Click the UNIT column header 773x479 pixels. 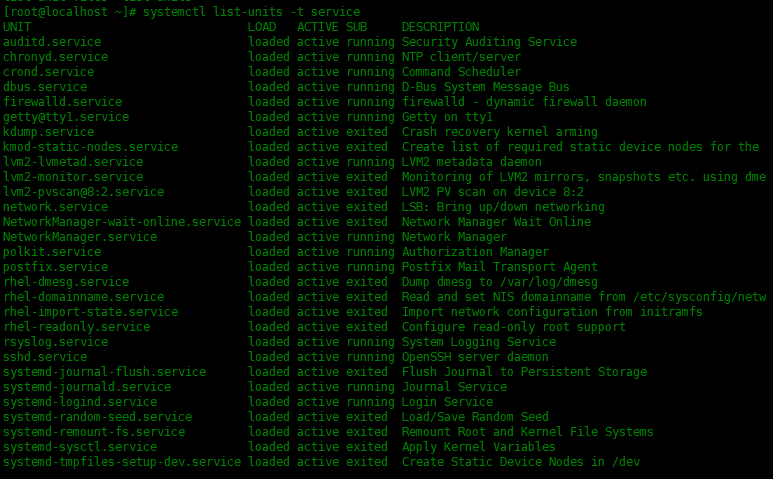pos(17,27)
